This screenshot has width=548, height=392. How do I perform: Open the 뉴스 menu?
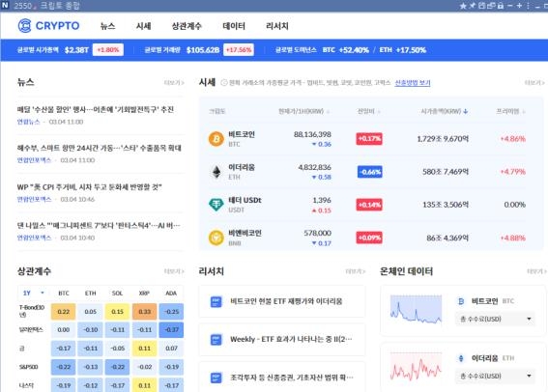pyautogui.click(x=107, y=26)
